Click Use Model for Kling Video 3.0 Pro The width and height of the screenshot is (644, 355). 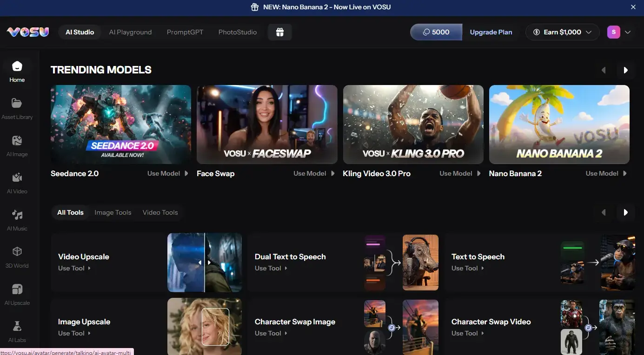(x=460, y=173)
